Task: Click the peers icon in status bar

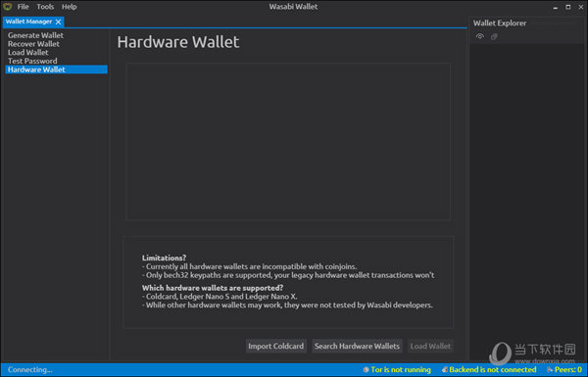Action: pos(550,370)
